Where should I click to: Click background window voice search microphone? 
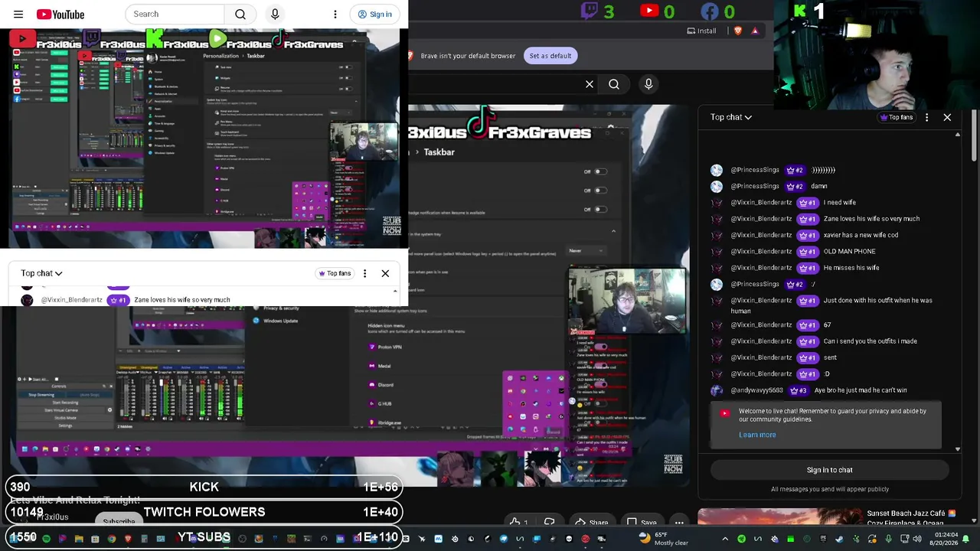(x=648, y=84)
